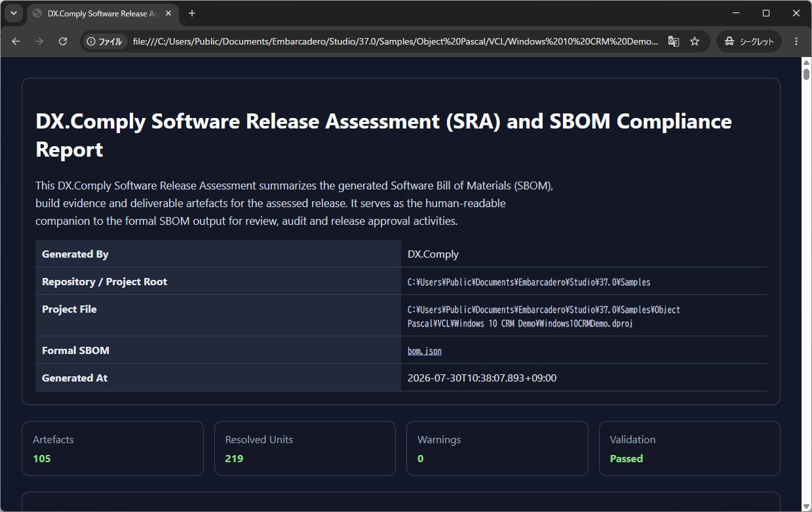
Task: Close the DX.Comply browser tab
Action: tap(169, 13)
